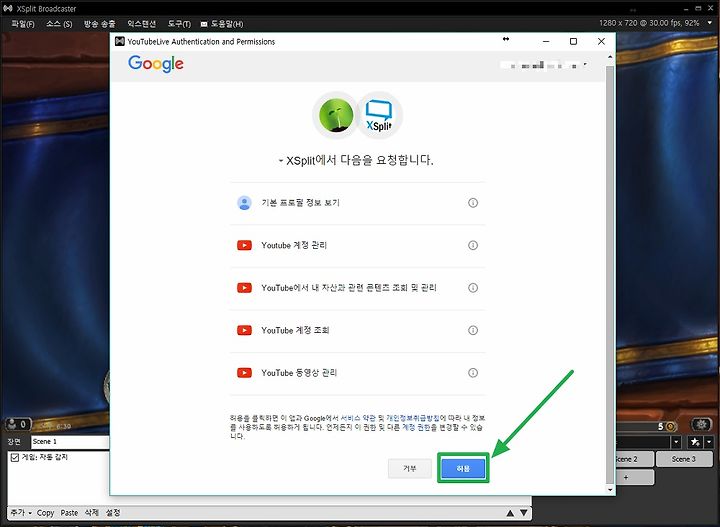Screen dimensions: 720x527
Task: Click the XSplit Broadcaster logo in title bar
Action: 8,8
